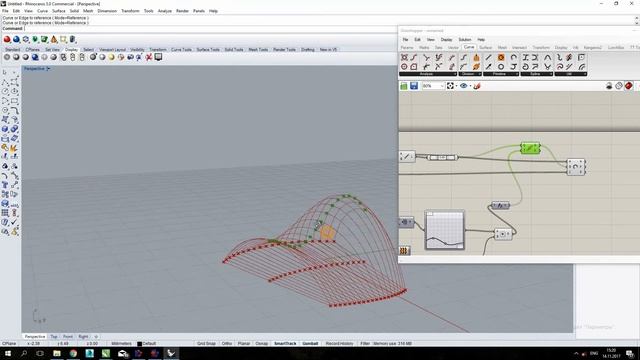The width and height of the screenshot is (640, 360).
Task: Select the Arc component icon in Primitive group
Action: point(513,58)
